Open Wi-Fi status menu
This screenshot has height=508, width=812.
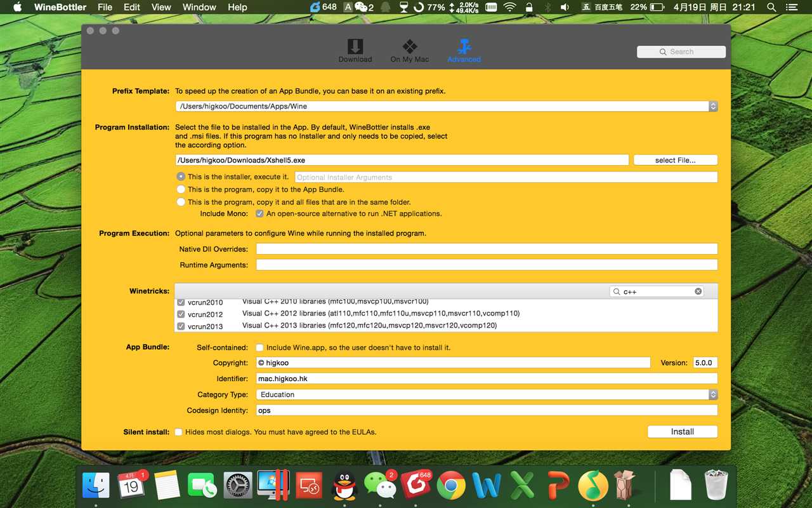[509, 7]
